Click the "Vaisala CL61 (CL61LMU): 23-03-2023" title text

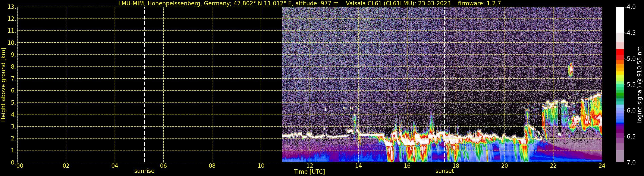coord(398,3)
